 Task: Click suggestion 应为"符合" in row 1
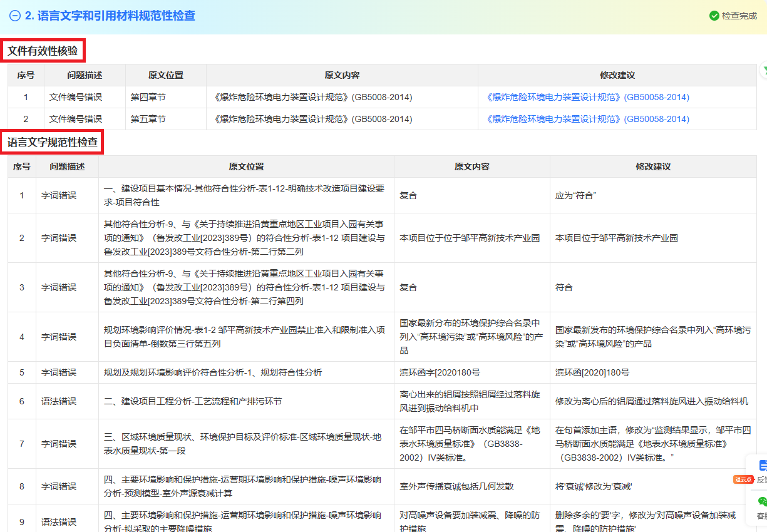click(x=575, y=195)
